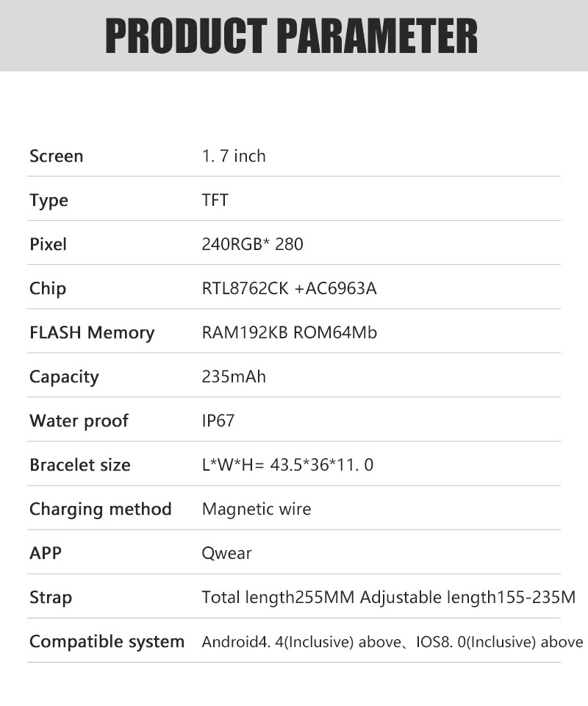Image resolution: width=588 pixels, height=706 pixels.
Task: Click the RAM192KB ROM64Mb value
Action: (x=290, y=332)
